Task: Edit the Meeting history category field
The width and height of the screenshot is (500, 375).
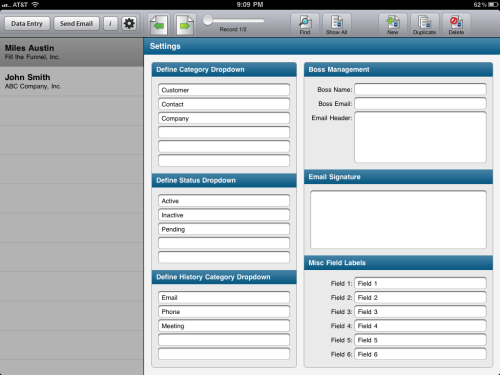Action: tap(224, 326)
